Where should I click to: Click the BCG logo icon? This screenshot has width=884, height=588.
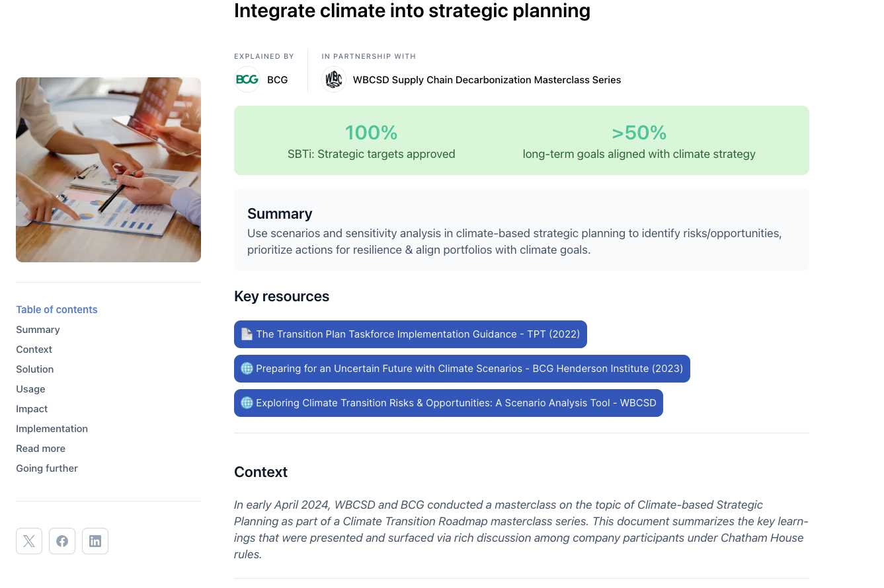point(247,80)
